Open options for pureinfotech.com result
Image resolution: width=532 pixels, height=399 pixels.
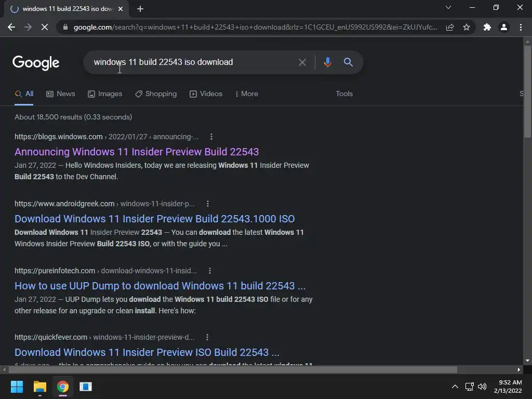pyautogui.click(x=210, y=271)
